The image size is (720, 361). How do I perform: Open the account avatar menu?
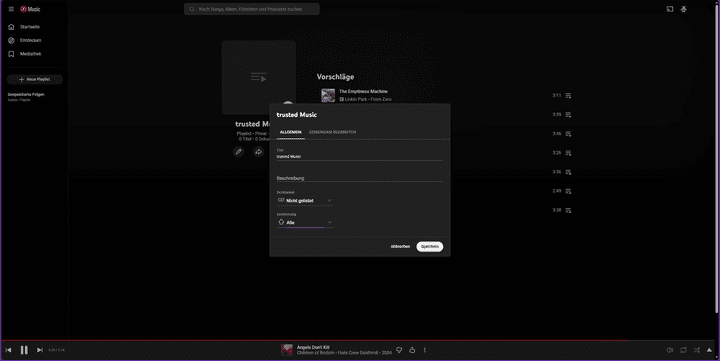(684, 9)
